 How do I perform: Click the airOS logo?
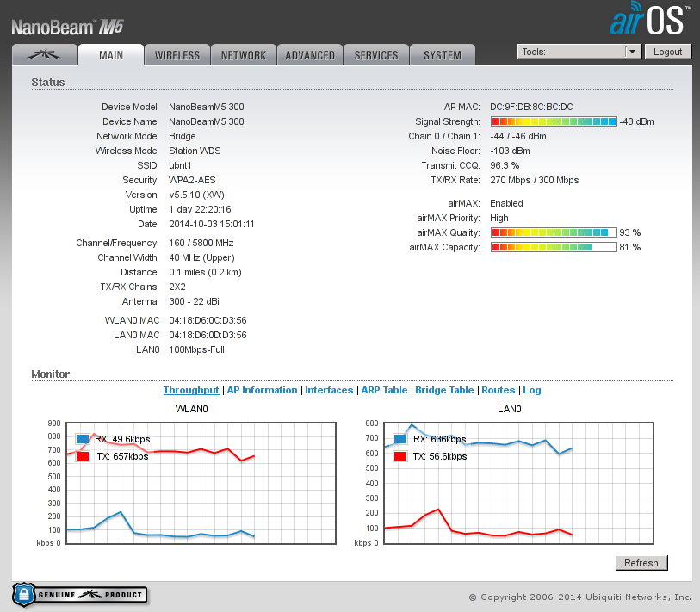tap(650, 19)
